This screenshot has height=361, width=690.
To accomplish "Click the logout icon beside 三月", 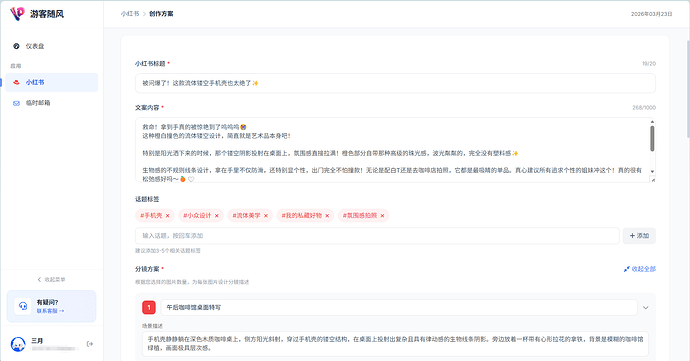I will coord(90,344).
